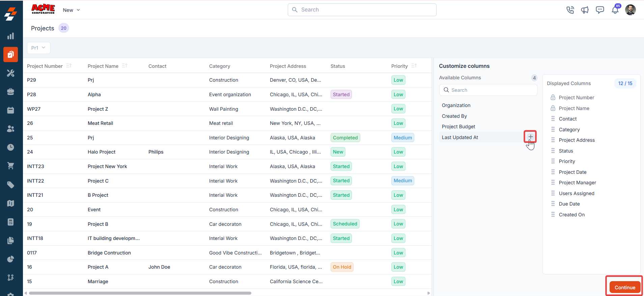Viewport: 644px width, 296px height.
Task: Select Project Budget in available columns
Action: point(458,127)
